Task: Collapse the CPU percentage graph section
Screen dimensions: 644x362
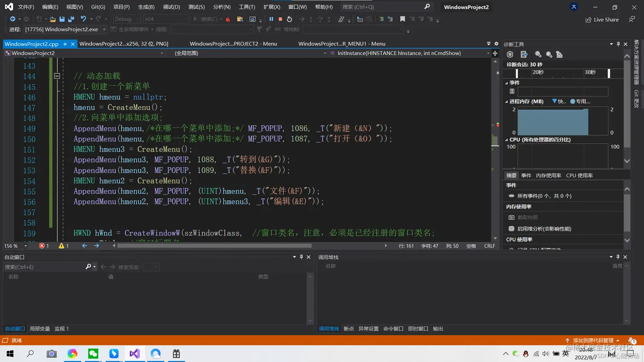Action: (506, 140)
